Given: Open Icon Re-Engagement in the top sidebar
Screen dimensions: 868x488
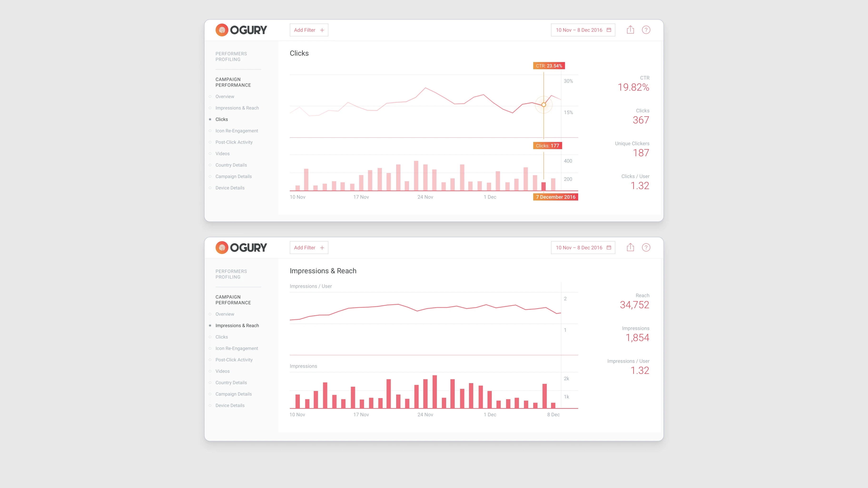Looking at the screenshot, I should pyautogui.click(x=237, y=131).
